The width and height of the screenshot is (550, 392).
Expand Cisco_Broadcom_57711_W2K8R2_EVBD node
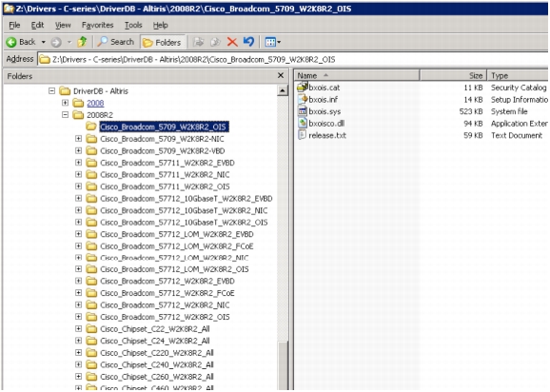[79, 163]
